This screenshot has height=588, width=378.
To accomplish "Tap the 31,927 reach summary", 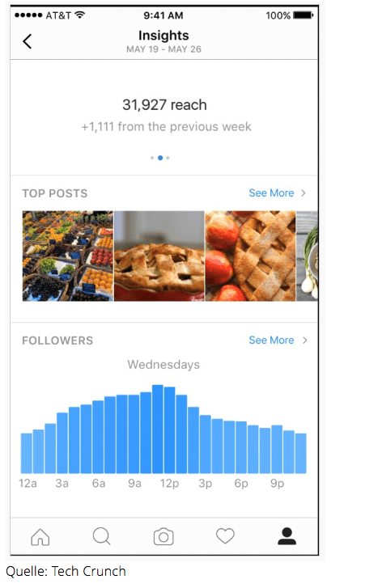I will (164, 105).
